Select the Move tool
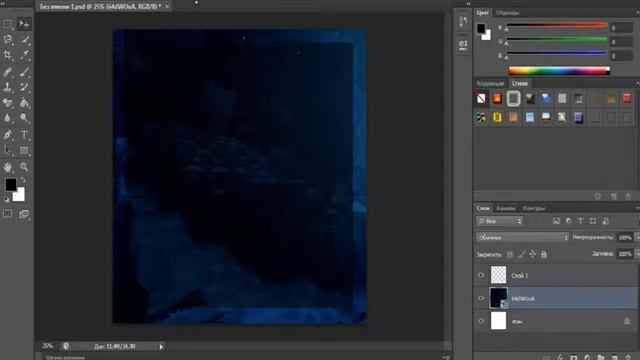Screen dimensions: 640x360 24,24
